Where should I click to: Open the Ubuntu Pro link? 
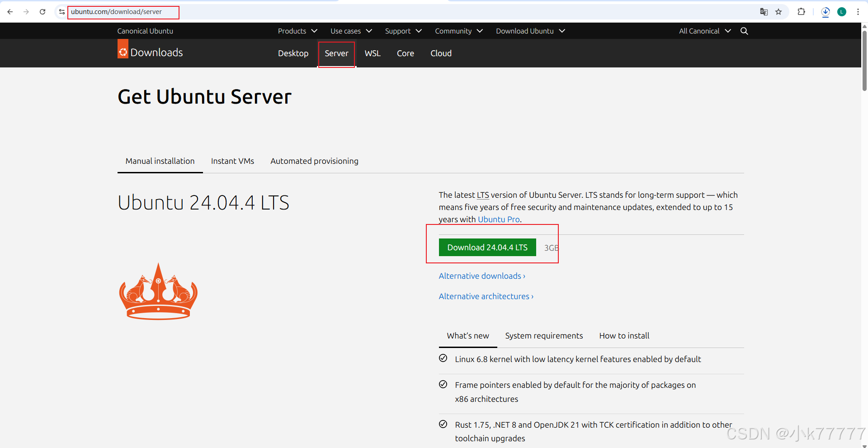tap(499, 219)
